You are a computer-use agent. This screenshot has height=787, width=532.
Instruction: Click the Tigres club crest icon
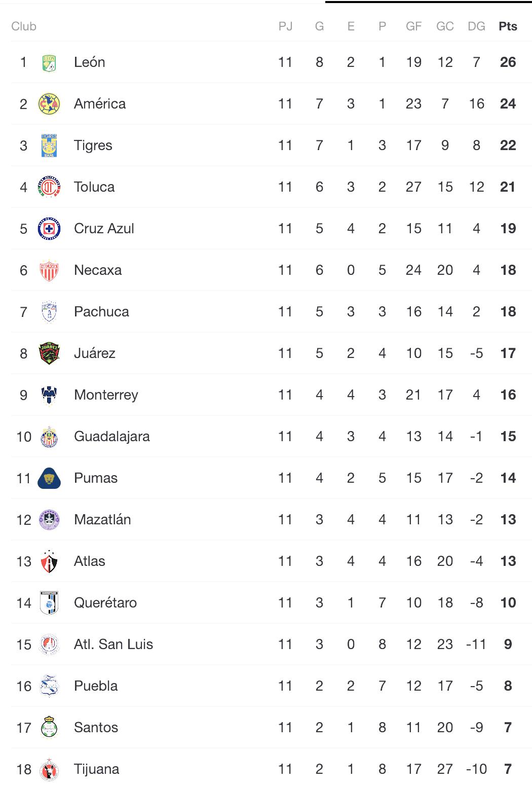(49, 146)
